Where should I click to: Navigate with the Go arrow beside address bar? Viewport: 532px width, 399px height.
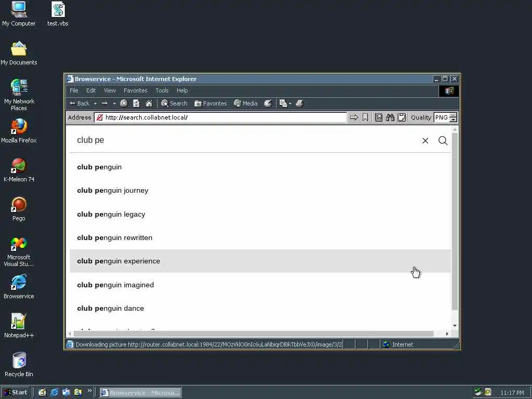tap(354, 117)
